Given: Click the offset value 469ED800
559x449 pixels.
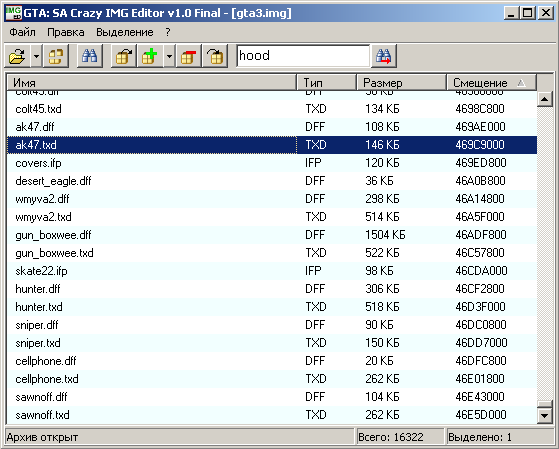Looking at the screenshot, I should click(x=481, y=163).
